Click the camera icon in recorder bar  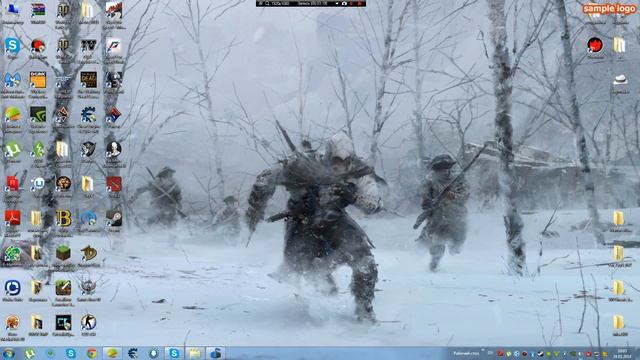point(344,3)
